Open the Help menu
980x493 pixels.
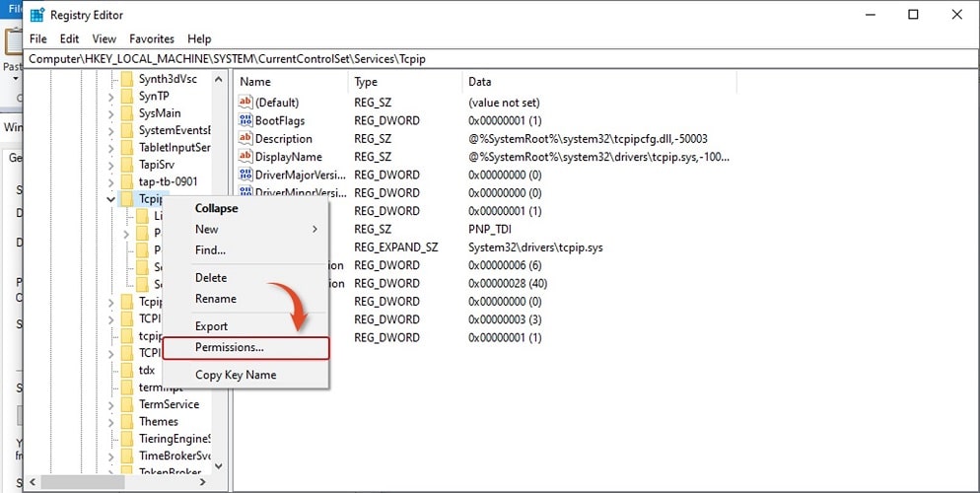(199, 38)
